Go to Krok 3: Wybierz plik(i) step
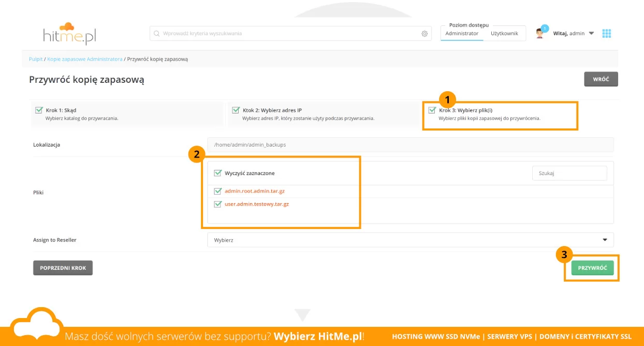This screenshot has width=644, height=346. (500, 114)
